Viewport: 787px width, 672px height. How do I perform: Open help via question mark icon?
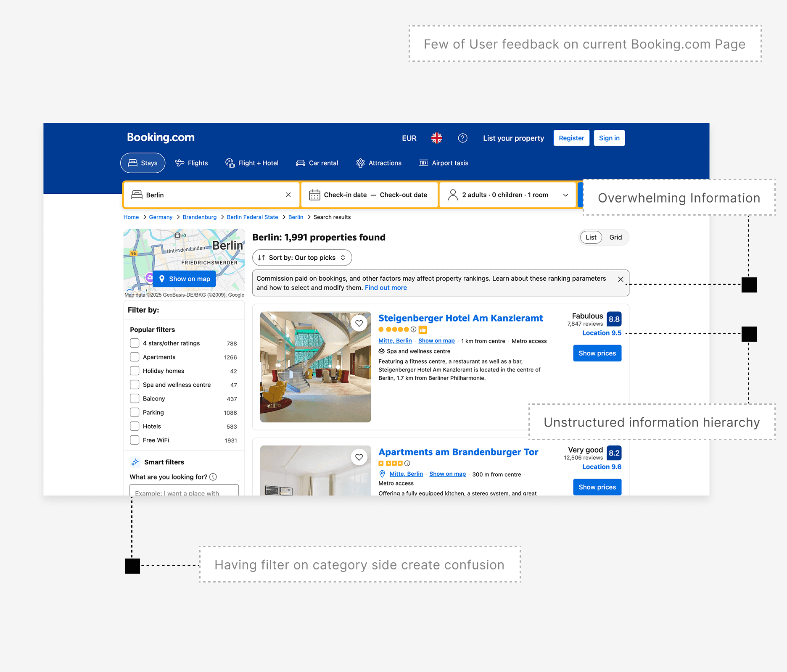pos(462,138)
